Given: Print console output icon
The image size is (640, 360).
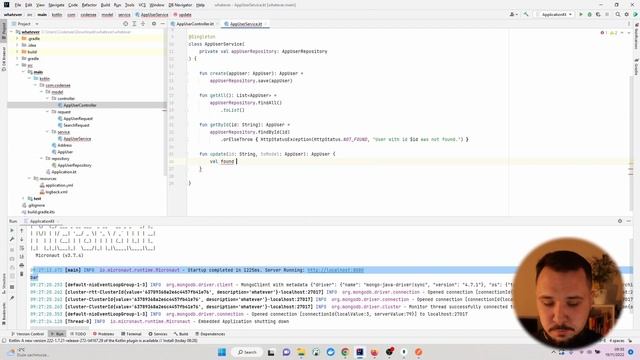Looking at the screenshot, I should coord(22,265).
